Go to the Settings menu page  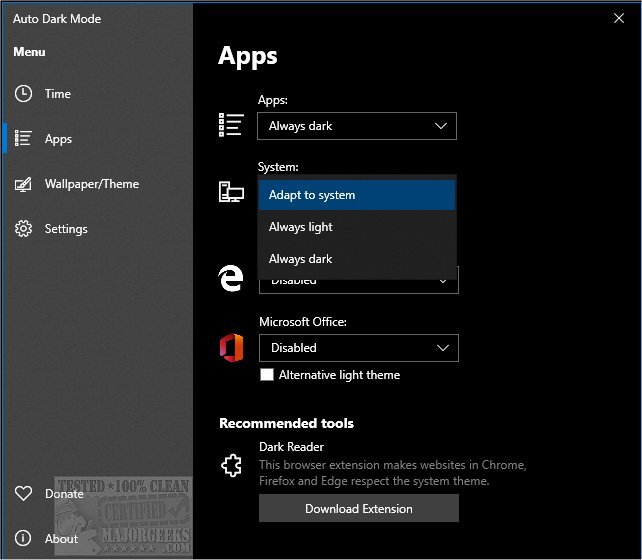pyautogui.click(x=98, y=229)
